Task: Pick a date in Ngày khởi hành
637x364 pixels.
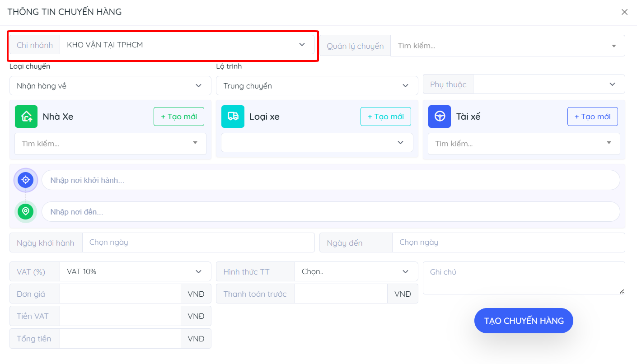Action: coord(198,243)
